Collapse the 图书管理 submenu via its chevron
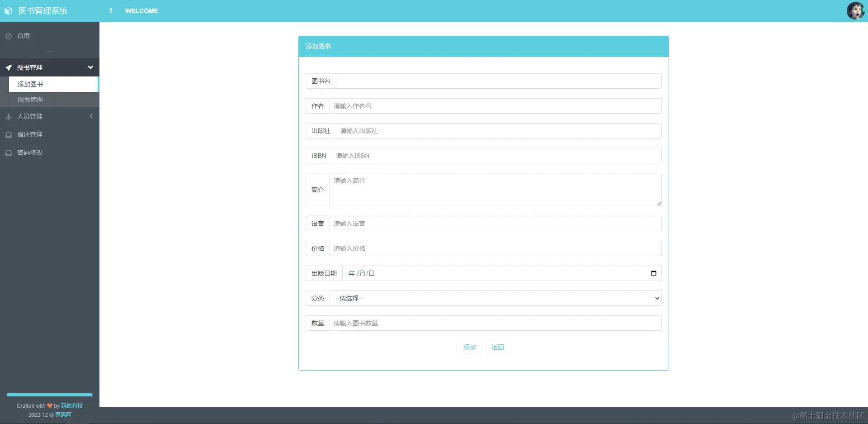 pyautogui.click(x=91, y=67)
